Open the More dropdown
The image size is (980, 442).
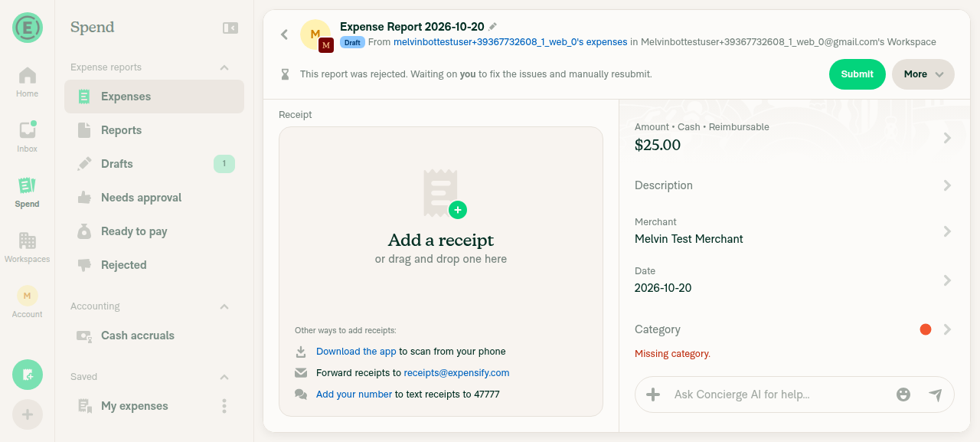coord(923,74)
